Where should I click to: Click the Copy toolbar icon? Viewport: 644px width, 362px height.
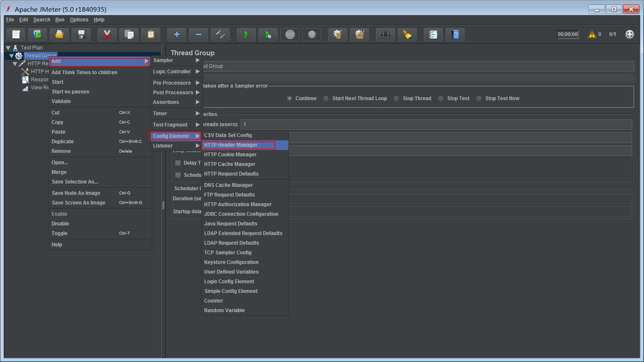[129, 34]
